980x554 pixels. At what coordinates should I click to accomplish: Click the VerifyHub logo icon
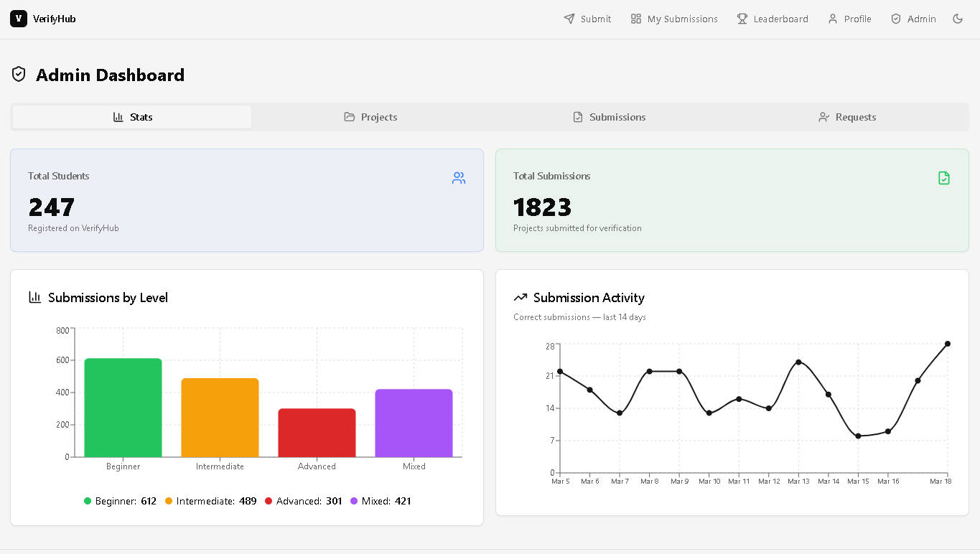(x=19, y=19)
